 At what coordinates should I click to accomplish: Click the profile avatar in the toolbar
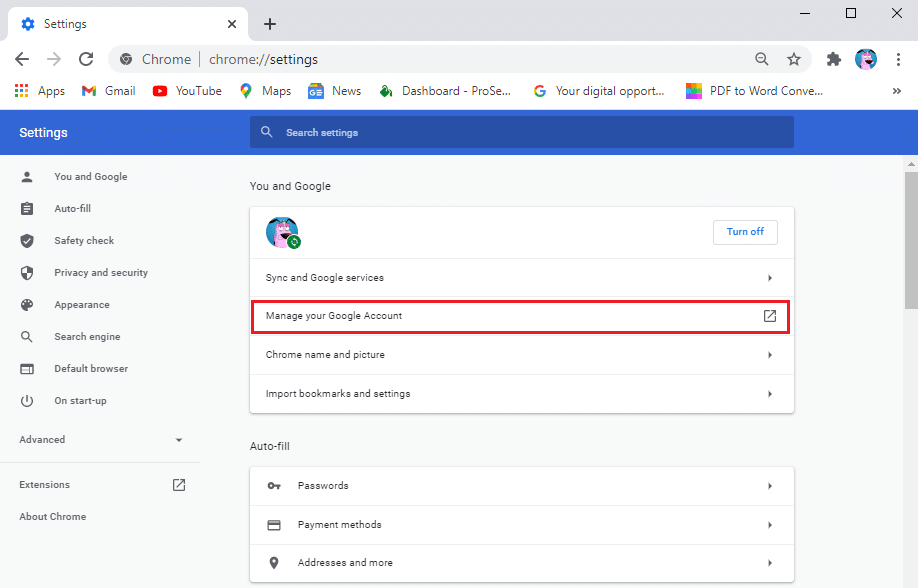pyautogui.click(x=865, y=59)
